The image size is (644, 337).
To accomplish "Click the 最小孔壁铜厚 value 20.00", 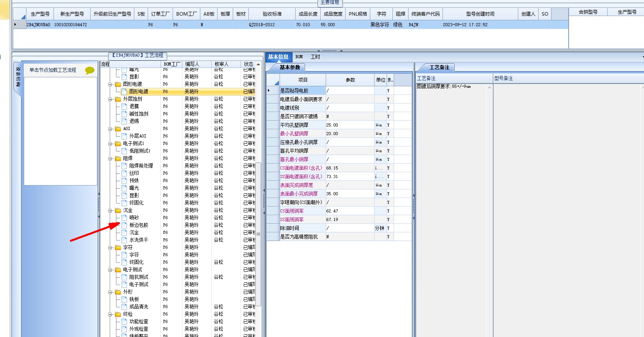I will pos(350,134).
